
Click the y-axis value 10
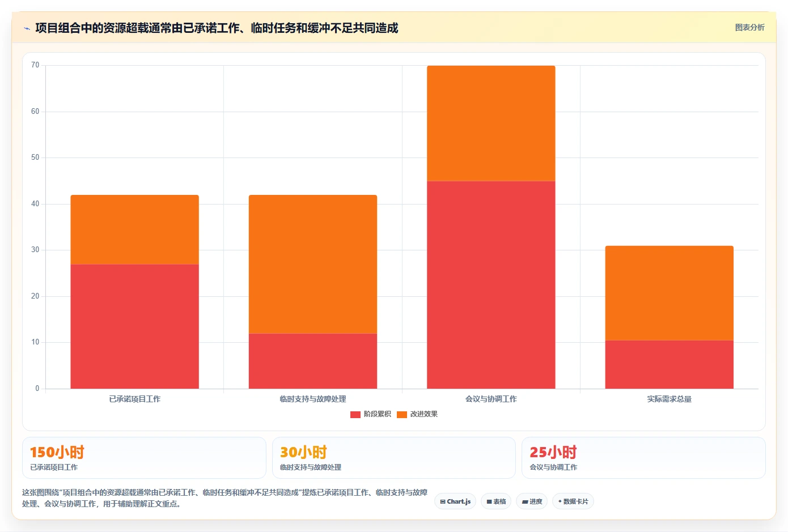pyautogui.click(x=35, y=342)
